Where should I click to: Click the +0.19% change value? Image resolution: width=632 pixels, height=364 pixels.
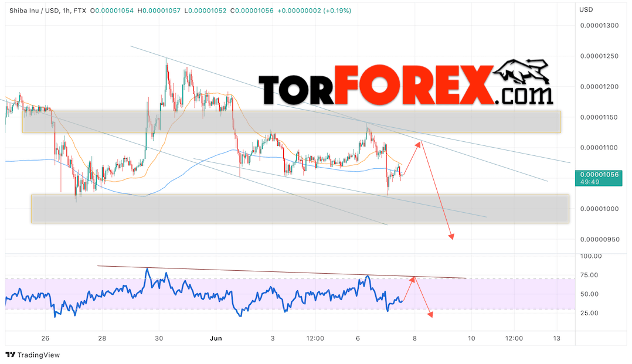pyautogui.click(x=338, y=11)
